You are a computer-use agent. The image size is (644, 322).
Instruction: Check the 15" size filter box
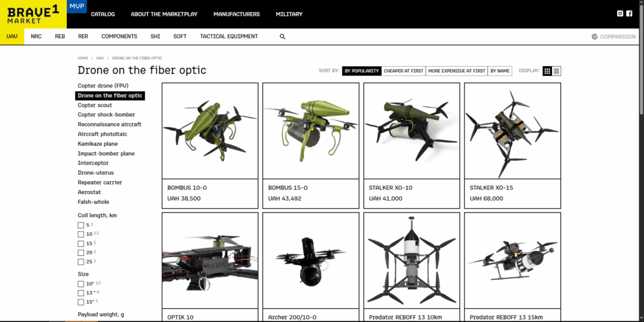point(81,302)
